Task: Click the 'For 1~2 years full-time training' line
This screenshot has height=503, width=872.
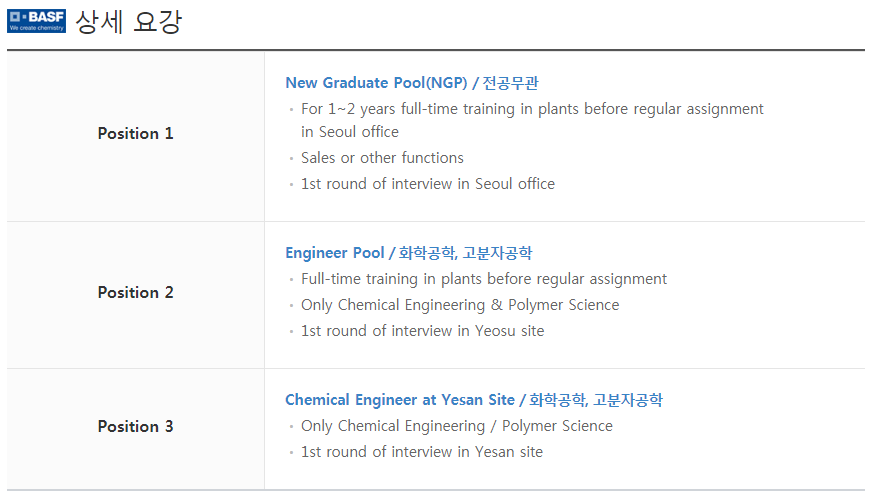Action: point(532,108)
